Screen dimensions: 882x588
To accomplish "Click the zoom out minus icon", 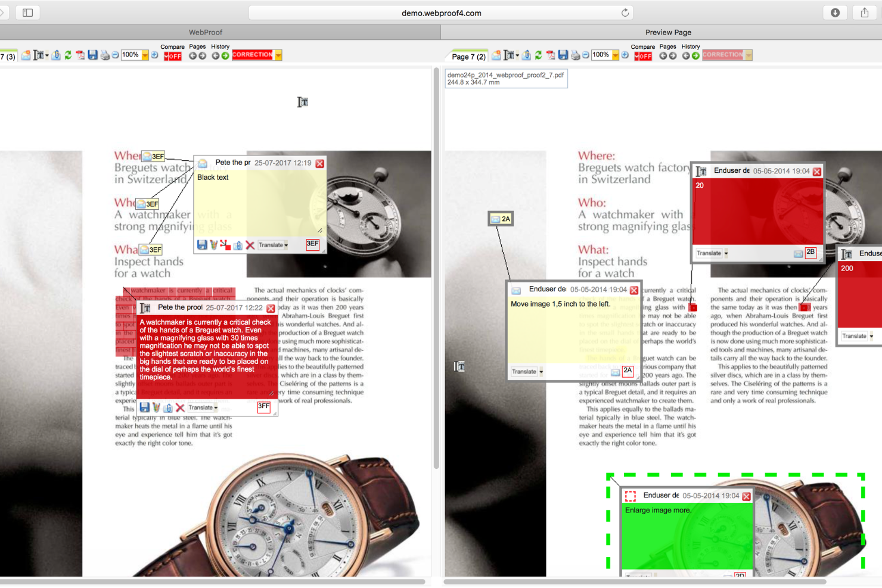I will (114, 55).
